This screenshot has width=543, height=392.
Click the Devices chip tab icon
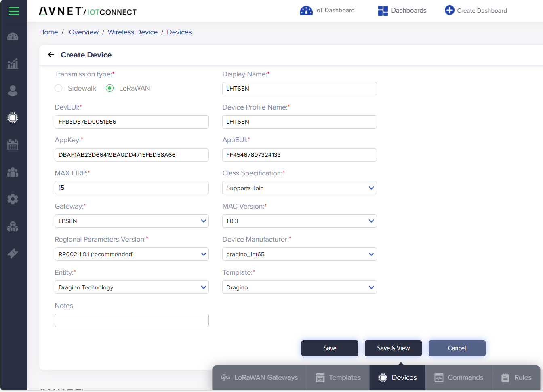[x=383, y=378]
